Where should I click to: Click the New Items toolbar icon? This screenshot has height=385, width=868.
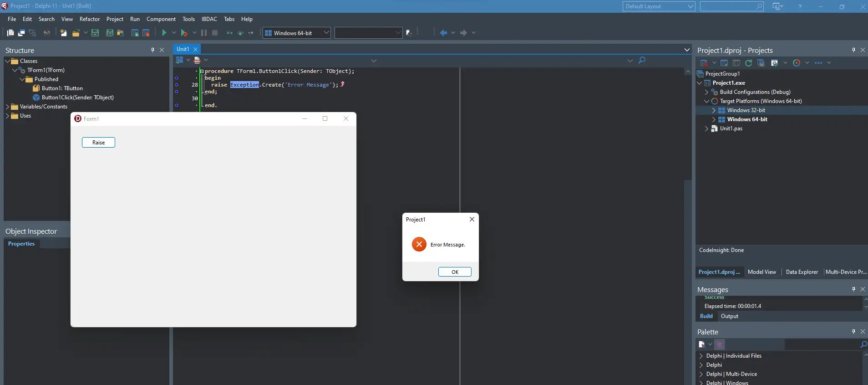click(x=63, y=32)
